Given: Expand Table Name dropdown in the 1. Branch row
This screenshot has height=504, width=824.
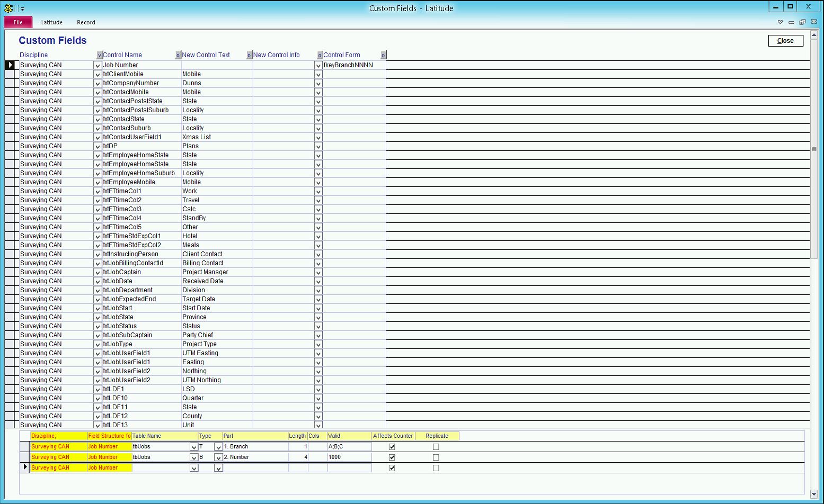Looking at the screenshot, I should coord(193,447).
